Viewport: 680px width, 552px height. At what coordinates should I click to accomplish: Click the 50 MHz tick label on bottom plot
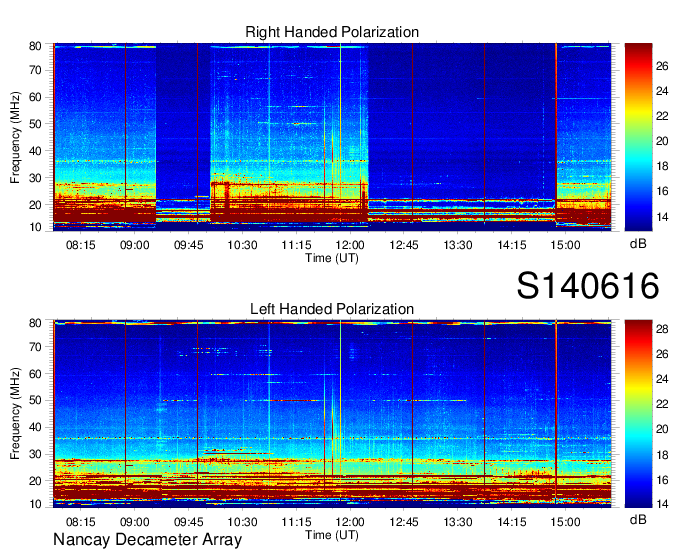(35, 401)
